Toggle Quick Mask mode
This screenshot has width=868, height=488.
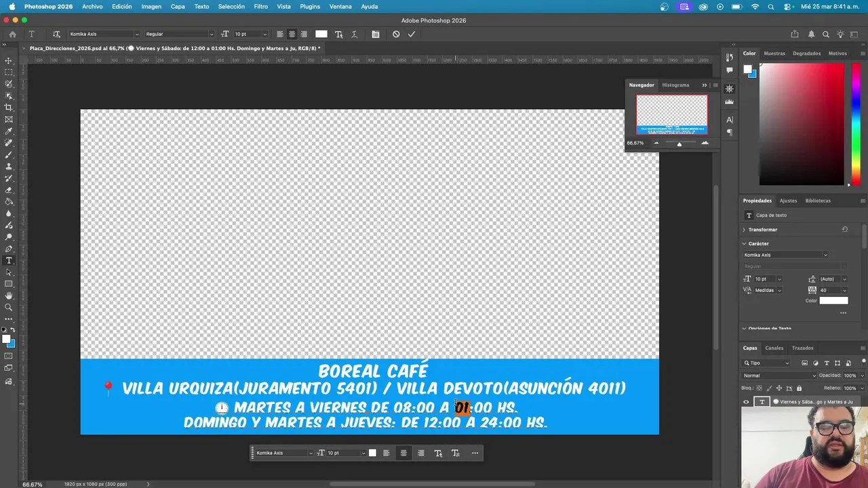click(9, 356)
